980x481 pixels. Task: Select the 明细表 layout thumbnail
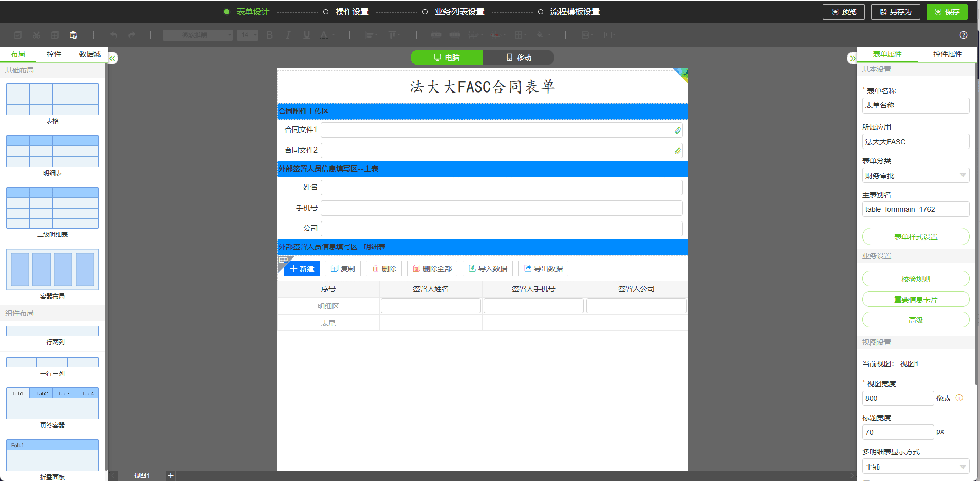pyautogui.click(x=52, y=151)
